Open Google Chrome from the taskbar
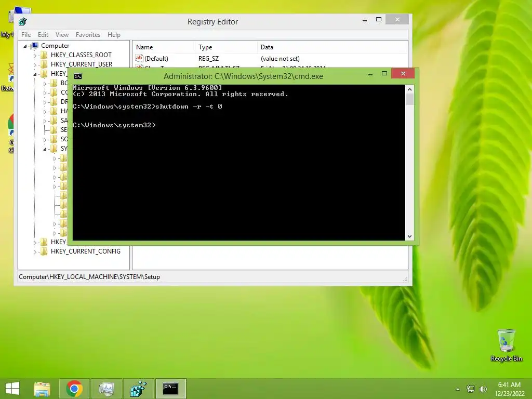532x399 pixels. 74,389
